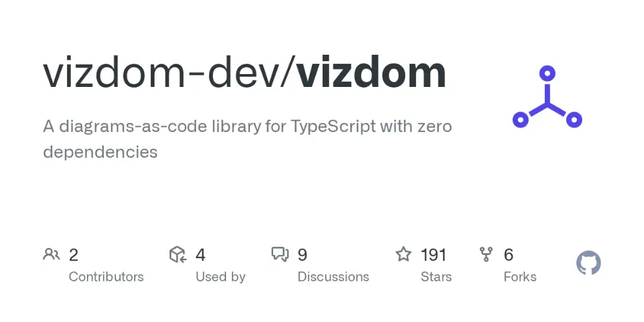Click the bottom-right node of vizdom logo
This screenshot has width=644, height=322.
(x=574, y=120)
